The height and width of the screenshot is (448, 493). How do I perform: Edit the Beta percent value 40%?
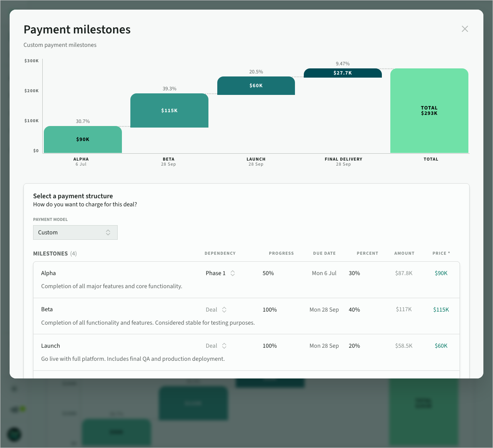coord(354,310)
